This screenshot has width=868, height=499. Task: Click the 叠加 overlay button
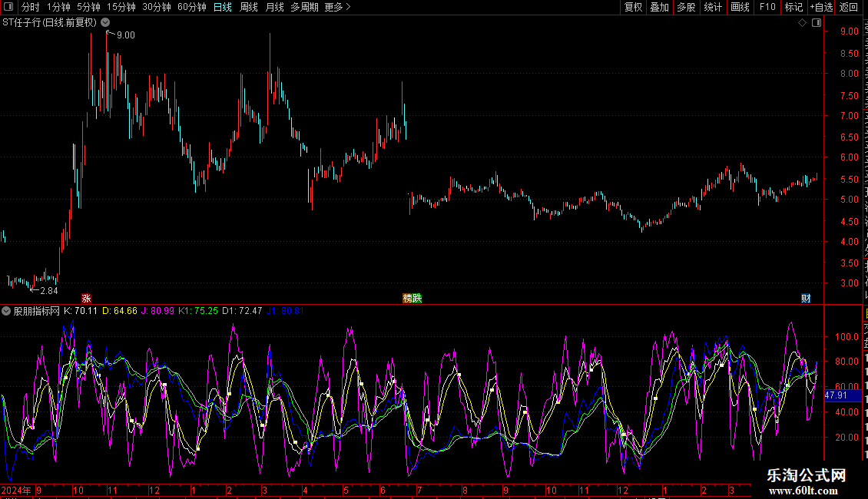tap(659, 7)
